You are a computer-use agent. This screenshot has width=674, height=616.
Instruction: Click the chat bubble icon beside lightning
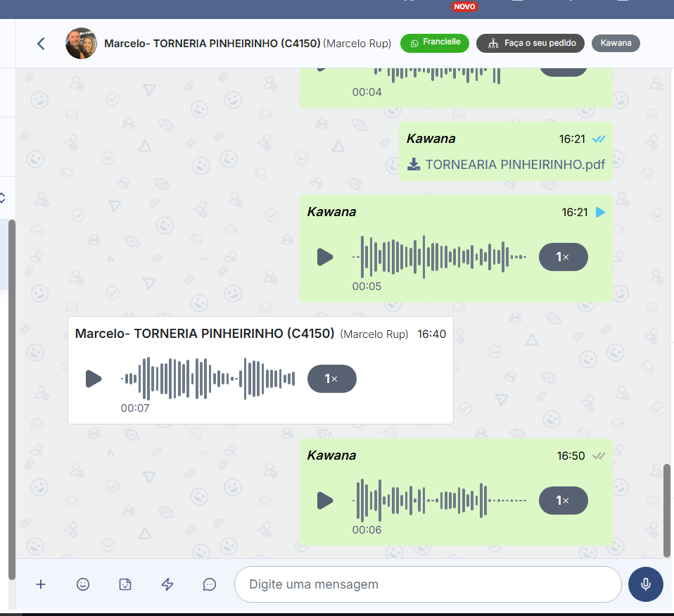209,584
